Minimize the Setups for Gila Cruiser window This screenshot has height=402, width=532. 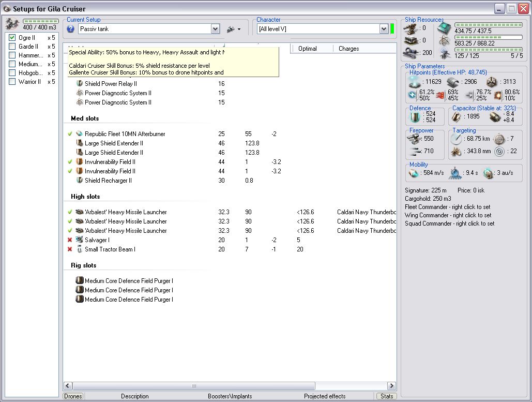click(x=499, y=8)
